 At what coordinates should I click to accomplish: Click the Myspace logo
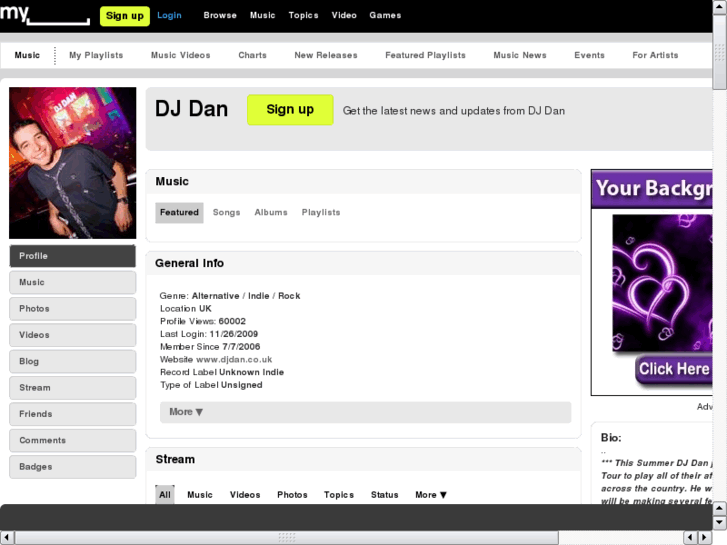(x=45, y=15)
